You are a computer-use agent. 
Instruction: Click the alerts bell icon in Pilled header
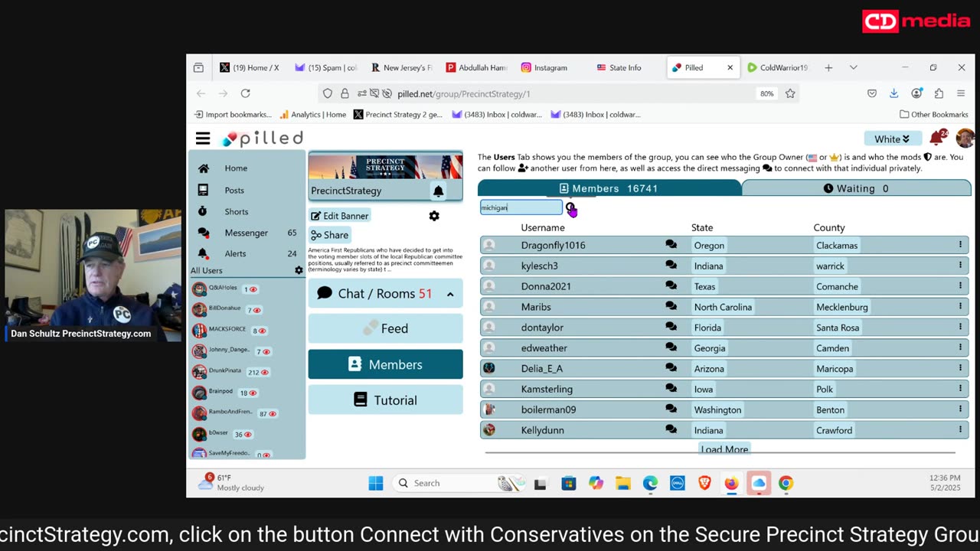pyautogui.click(x=936, y=138)
